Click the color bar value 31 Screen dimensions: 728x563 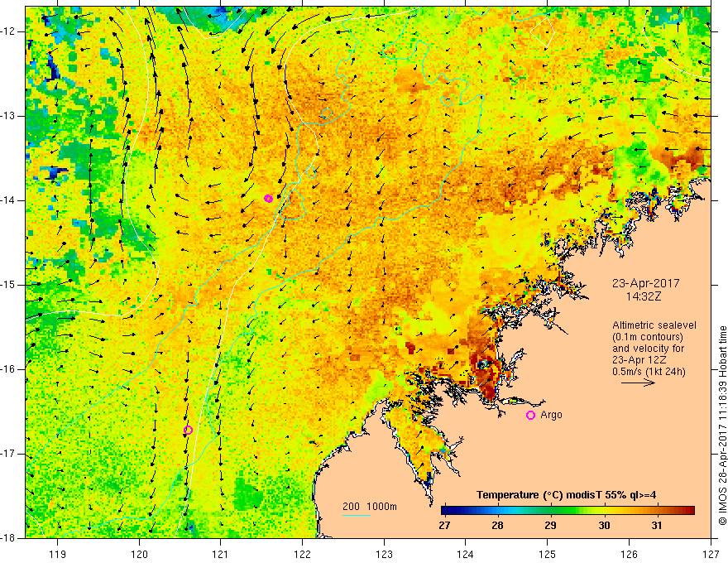(x=656, y=526)
